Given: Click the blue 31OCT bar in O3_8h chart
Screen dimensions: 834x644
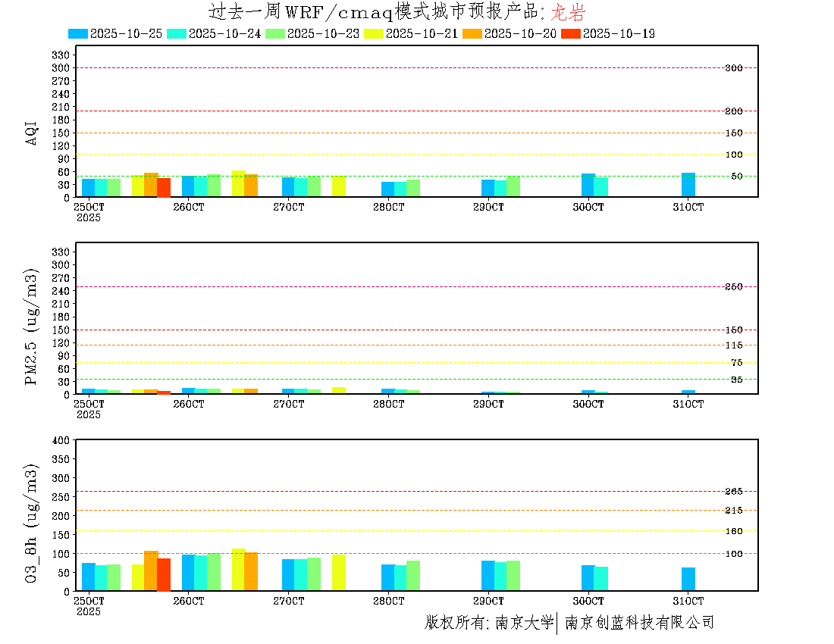Looking at the screenshot, I should pos(688,579).
